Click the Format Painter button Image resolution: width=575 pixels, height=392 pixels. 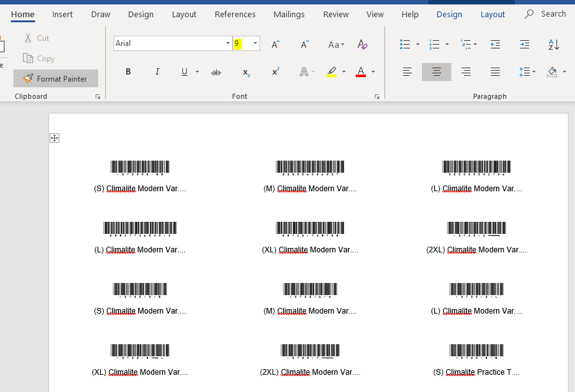(x=55, y=78)
